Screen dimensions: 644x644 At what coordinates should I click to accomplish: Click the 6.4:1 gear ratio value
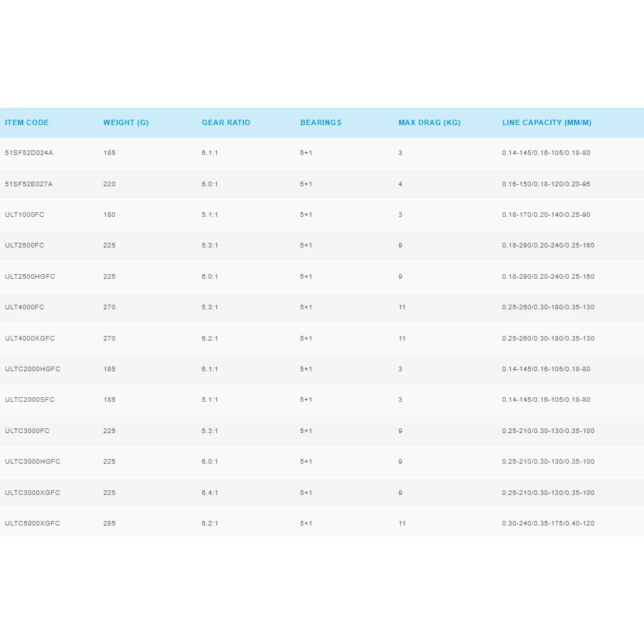click(210, 493)
